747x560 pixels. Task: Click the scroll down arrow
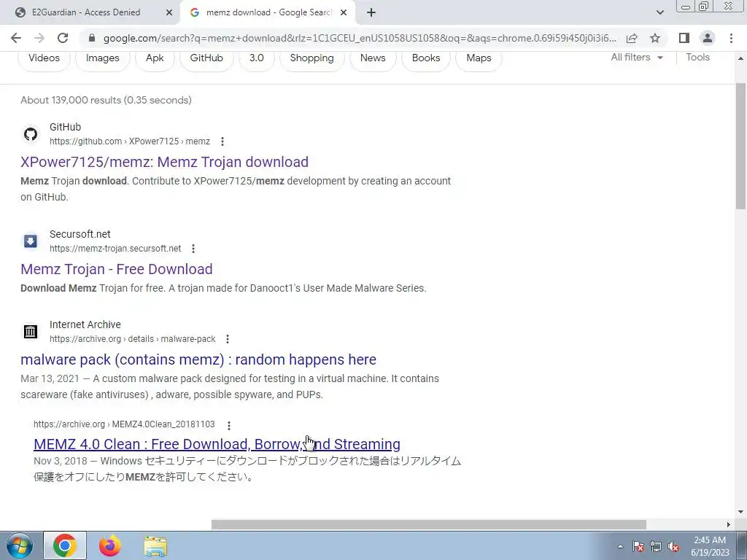click(740, 512)
